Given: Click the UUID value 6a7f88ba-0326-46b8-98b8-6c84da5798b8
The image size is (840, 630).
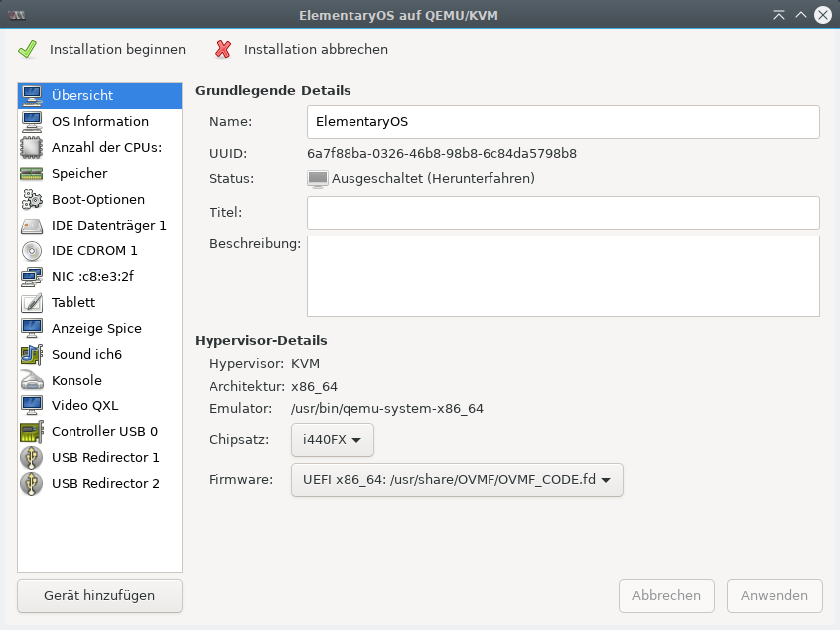Looking at the screenshot, I should (442, 154).
